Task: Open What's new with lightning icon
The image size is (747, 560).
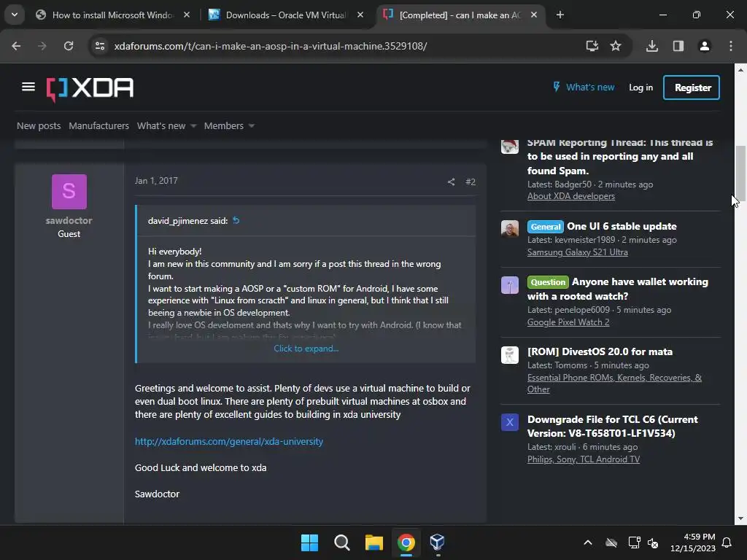Action: (584, 87)
